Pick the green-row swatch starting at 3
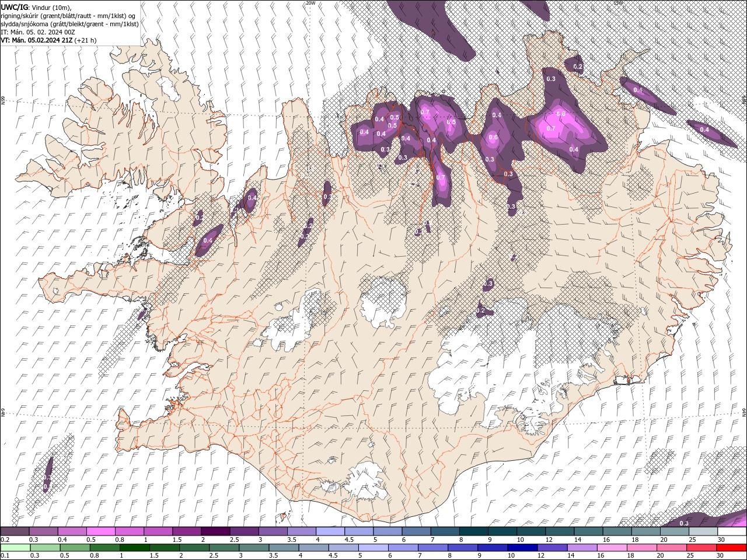This screenshot has width=747, height=560. tap(254, 548)
